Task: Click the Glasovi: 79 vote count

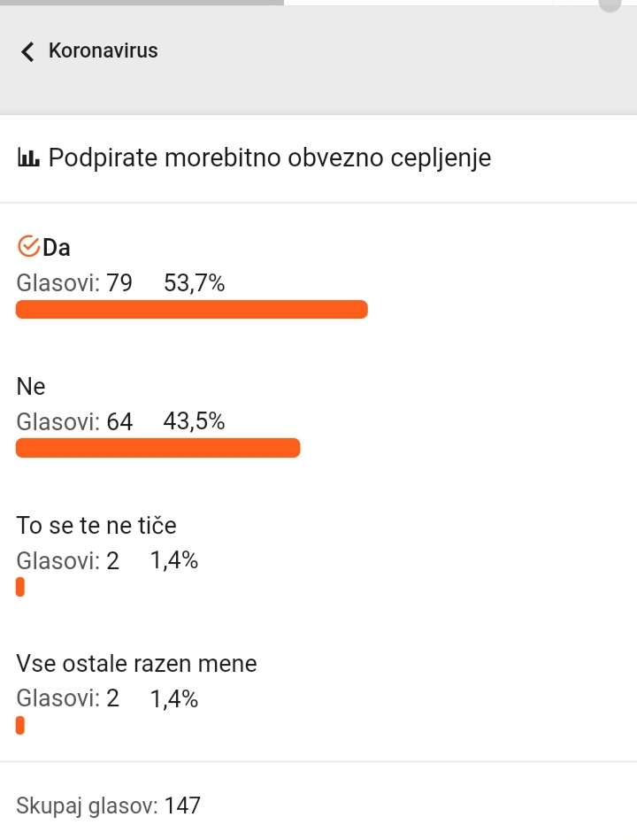Action: pos(74,282)
